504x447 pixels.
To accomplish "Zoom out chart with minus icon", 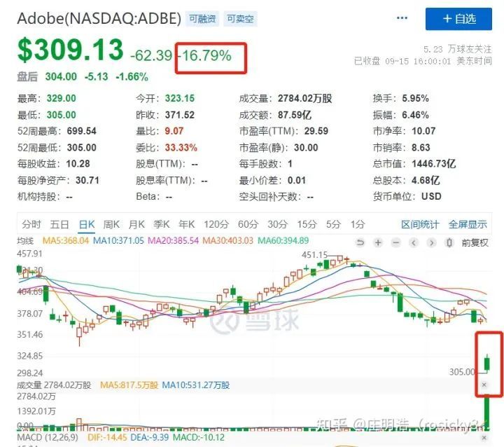I will (396, 242).
